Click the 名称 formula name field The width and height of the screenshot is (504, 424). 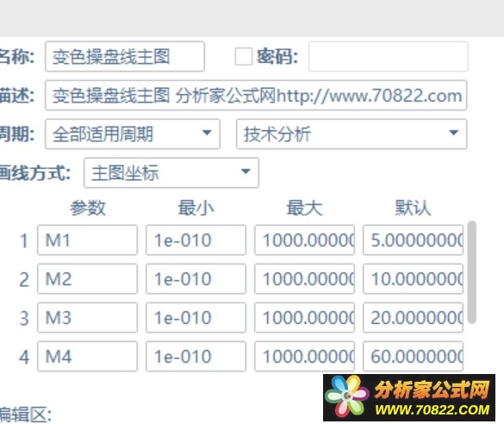(x=125, y=57)
